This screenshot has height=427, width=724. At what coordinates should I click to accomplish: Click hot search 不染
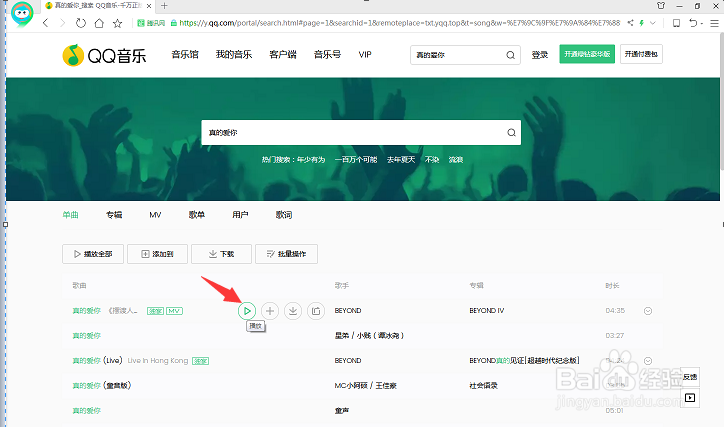click(x=432, y=160)
